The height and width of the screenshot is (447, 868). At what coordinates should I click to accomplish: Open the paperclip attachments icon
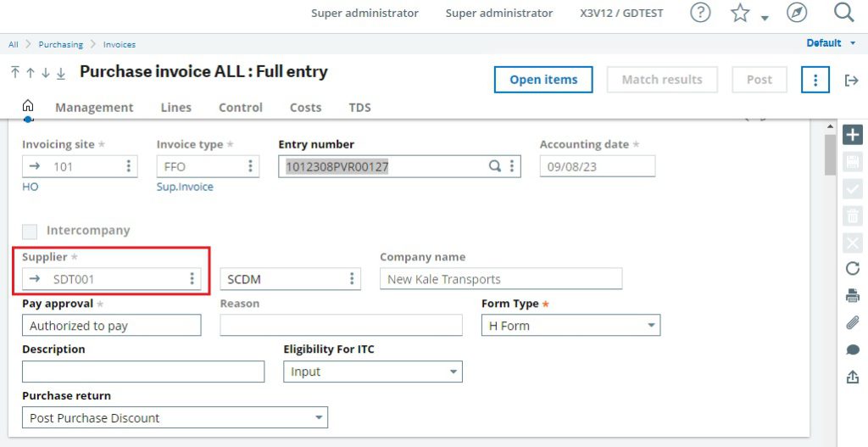point(853,323)
